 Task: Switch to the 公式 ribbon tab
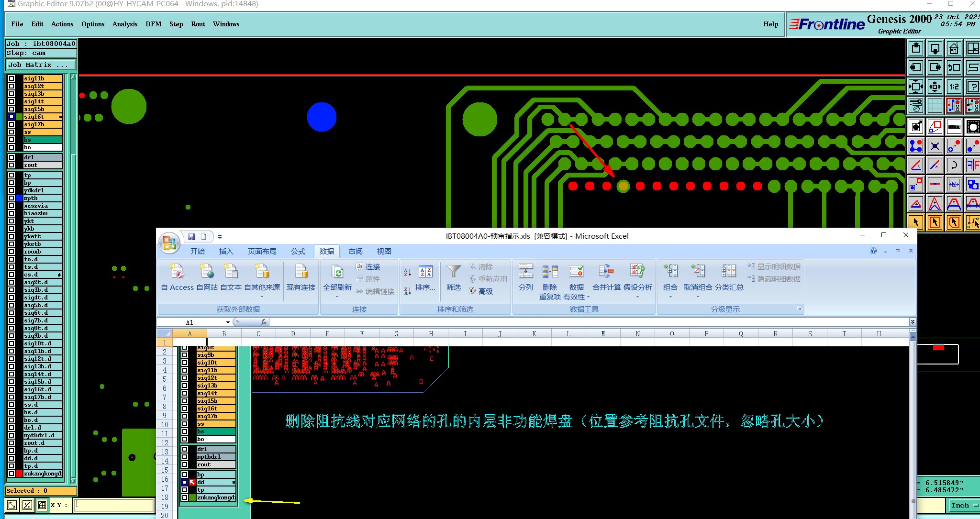pyautogui.click(x=298, y=252)
